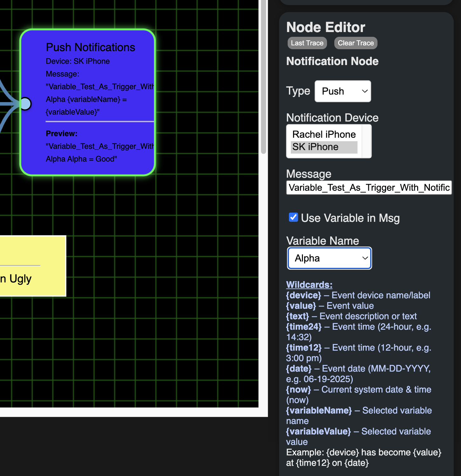Open the Variable Name dropdown
The image size is (461, 476).
pyautogui.click(x=329, y=258)
